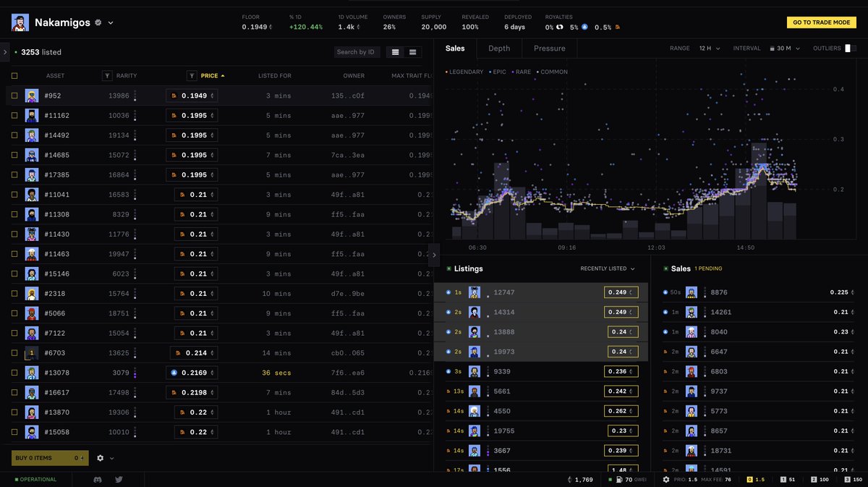Toggle the Outliers switch
This screenshot has height=487, width=868.
851,48
